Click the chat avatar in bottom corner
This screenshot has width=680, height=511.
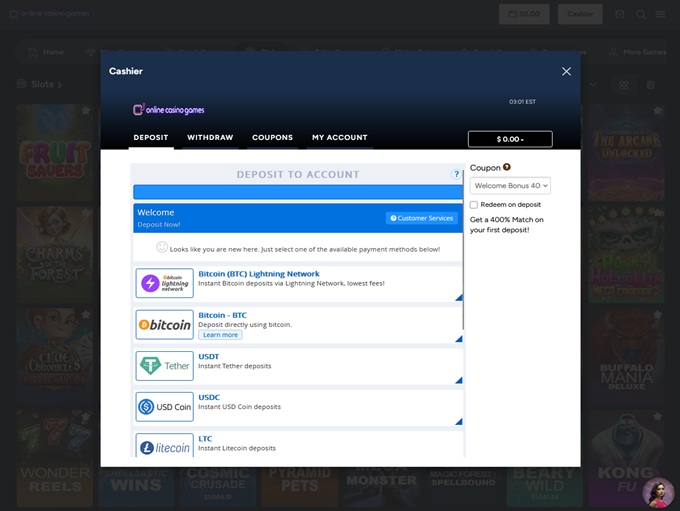(x=658, y=491)
